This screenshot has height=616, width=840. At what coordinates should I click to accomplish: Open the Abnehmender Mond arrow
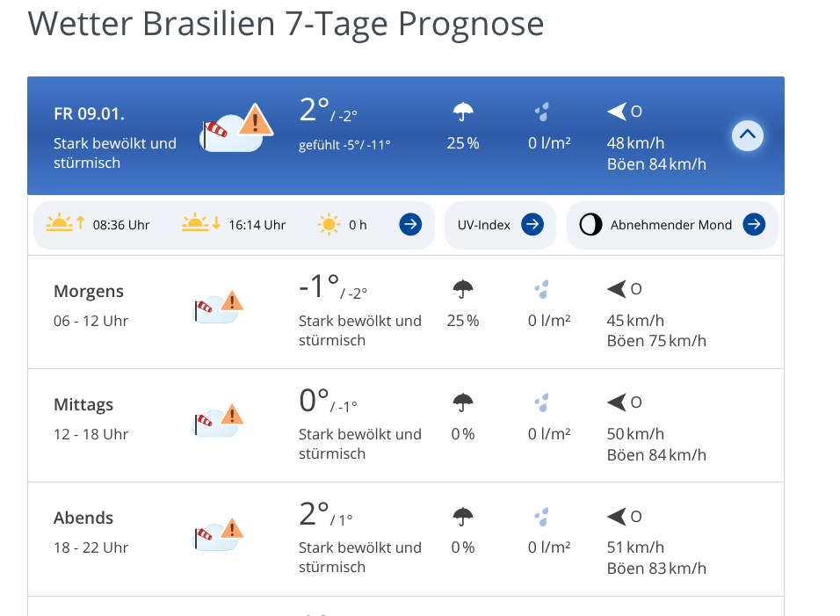[x=754, y=225]
